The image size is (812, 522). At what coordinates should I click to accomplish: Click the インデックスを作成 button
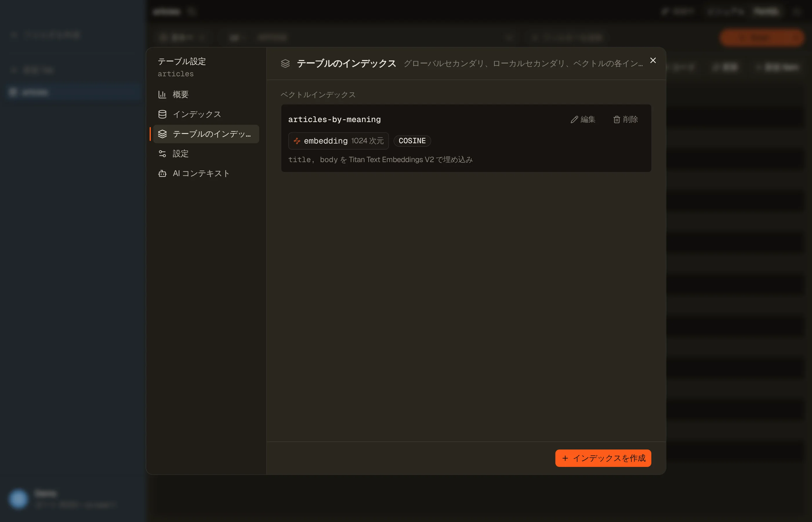pos(603,458)
